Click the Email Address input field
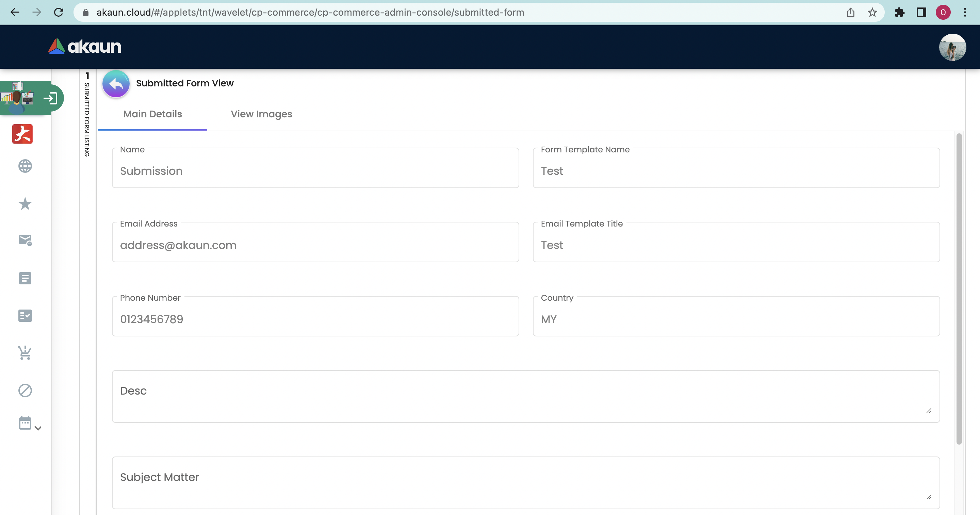 tap(315, 245)
